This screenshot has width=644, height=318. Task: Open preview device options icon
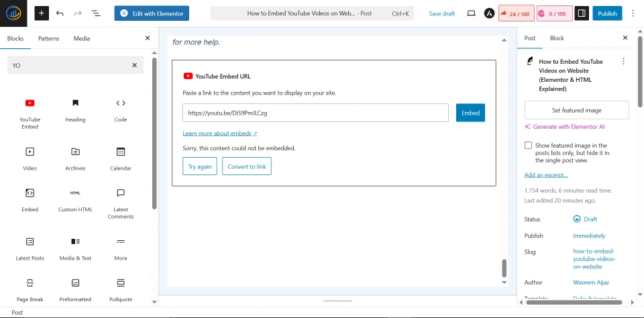(x=471, y=13)
